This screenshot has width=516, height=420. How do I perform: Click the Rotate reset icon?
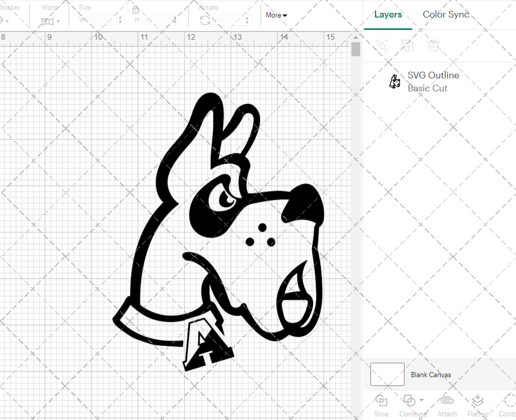tap(204, 20)
